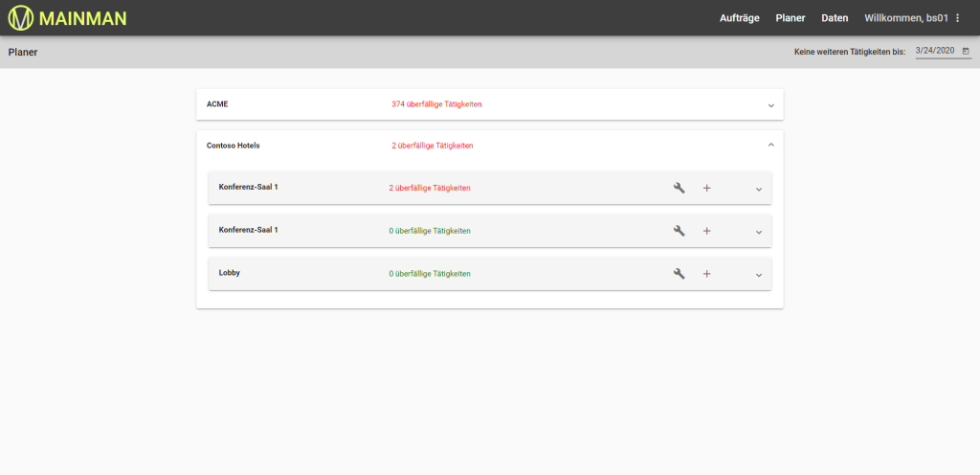The width and height of the screenshot is (980, 475).
Task: Click the Keine weiteren Tätigkeiten bis label
Action: point(850,53)
